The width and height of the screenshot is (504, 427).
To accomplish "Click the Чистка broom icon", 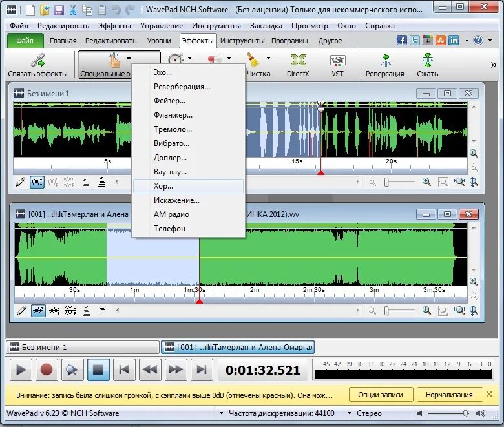I will pos(253,60).
